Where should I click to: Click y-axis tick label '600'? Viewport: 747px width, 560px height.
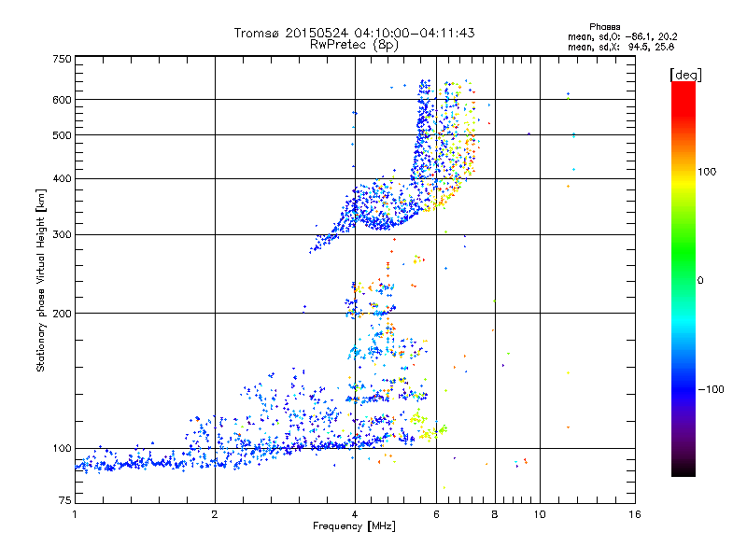(x=62, y=100)
